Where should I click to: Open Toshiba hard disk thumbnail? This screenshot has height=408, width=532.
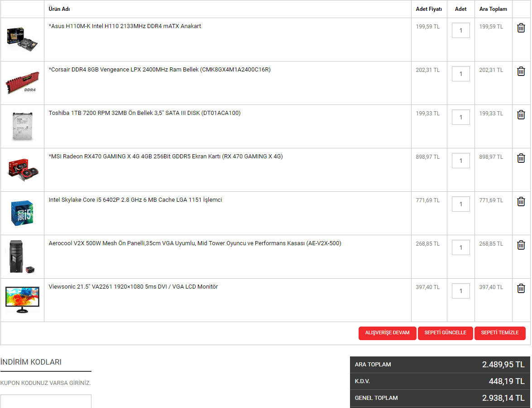click(22, 126)
